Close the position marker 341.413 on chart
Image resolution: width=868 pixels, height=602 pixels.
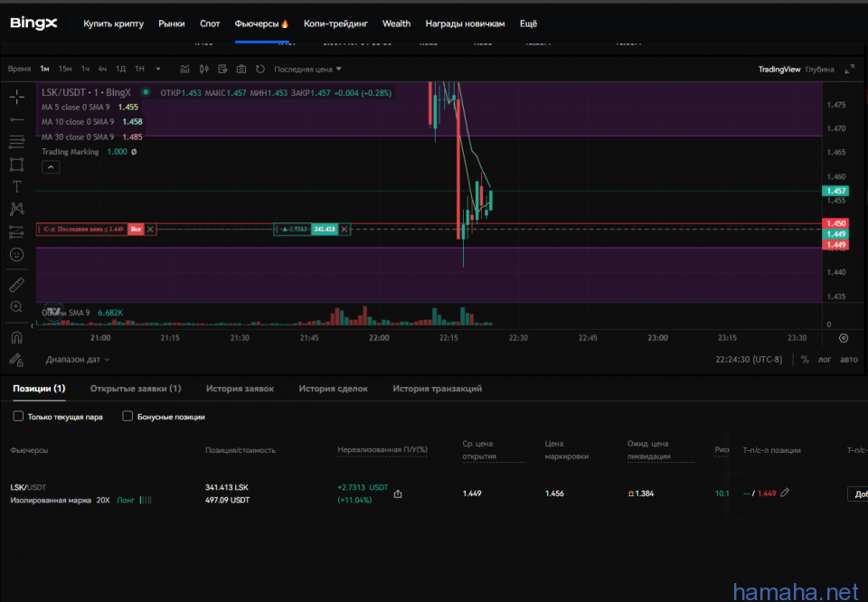(344, 229)
